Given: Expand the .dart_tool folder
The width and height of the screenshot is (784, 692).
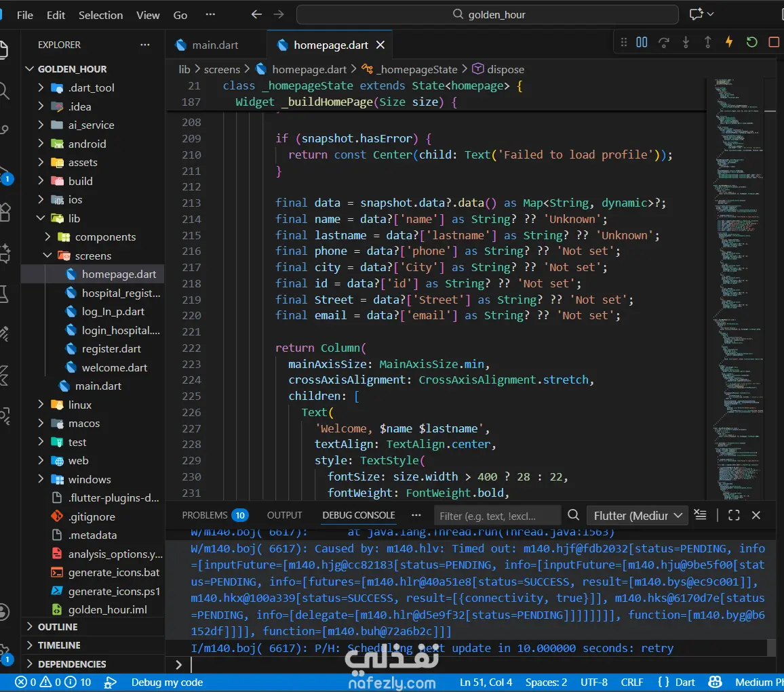Looking at the screenshot, I should pos(41,87).
